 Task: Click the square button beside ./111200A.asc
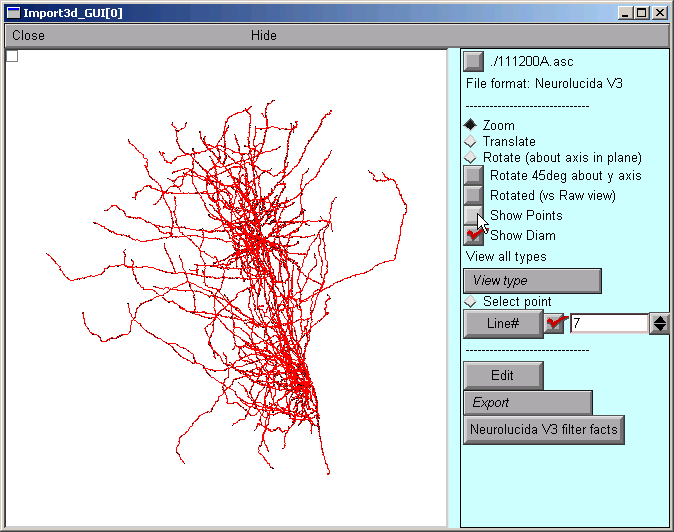[x=474, y=62]
